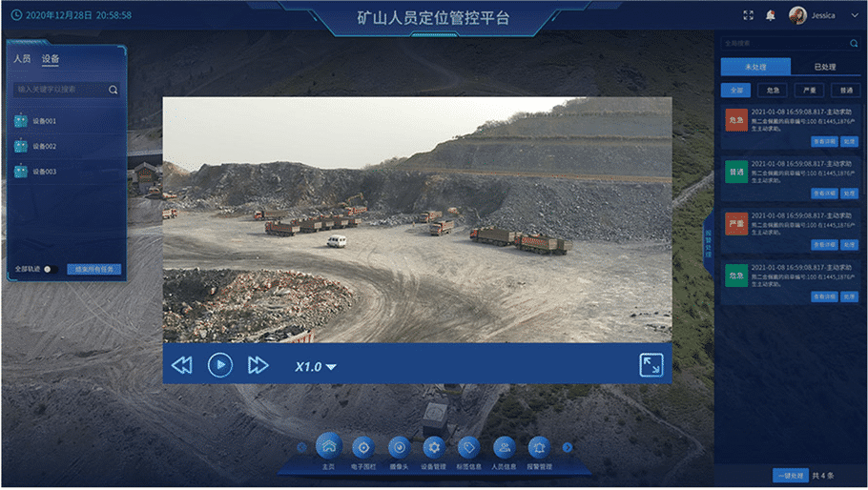This screenshot has height=490, width=868.
Task: Filter alarms by 普通
Action: [x=846, y=91]
